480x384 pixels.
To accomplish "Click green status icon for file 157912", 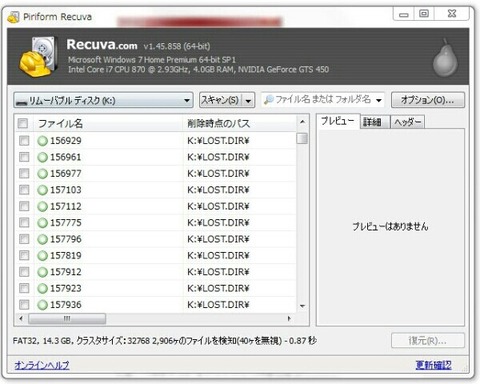I will coord(42,272).
